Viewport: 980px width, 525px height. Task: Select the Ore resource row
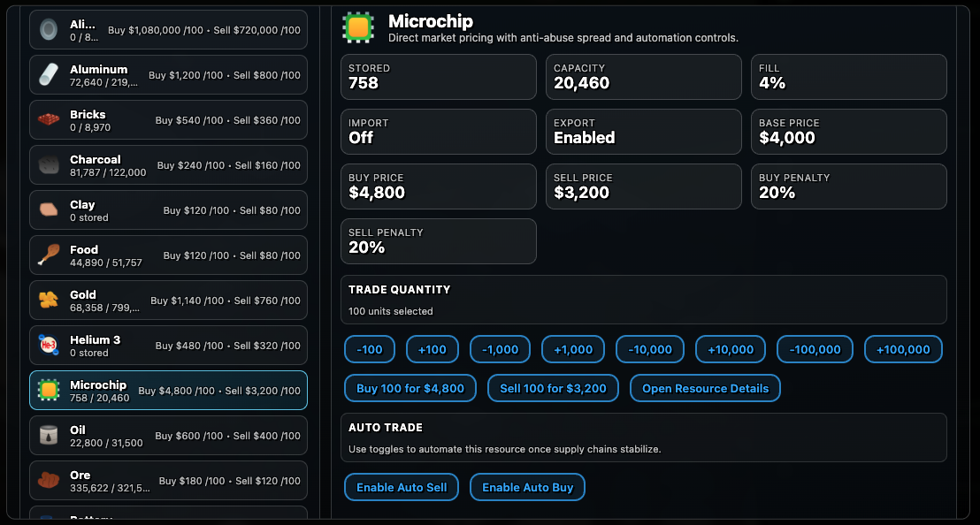(168, 480)
